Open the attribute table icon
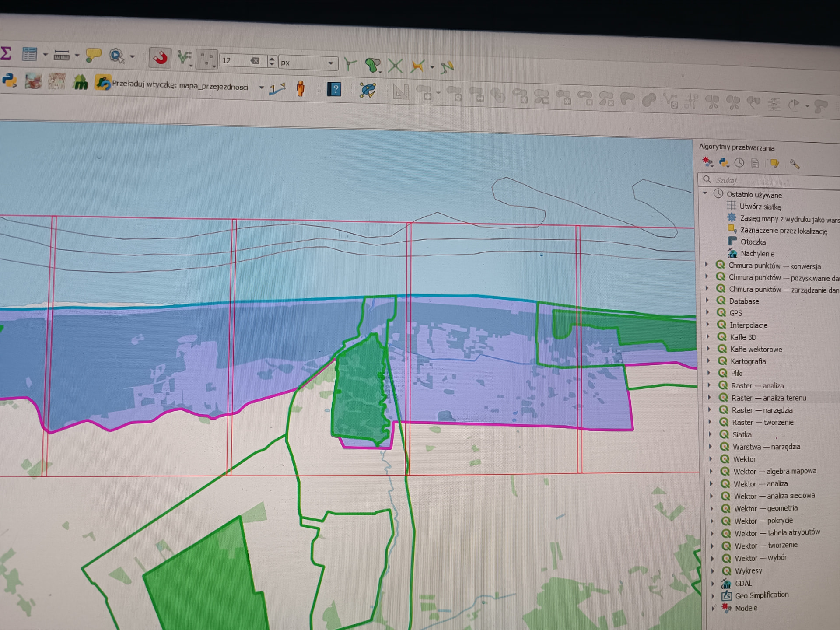The image size is (840, 630). [29, 55]
